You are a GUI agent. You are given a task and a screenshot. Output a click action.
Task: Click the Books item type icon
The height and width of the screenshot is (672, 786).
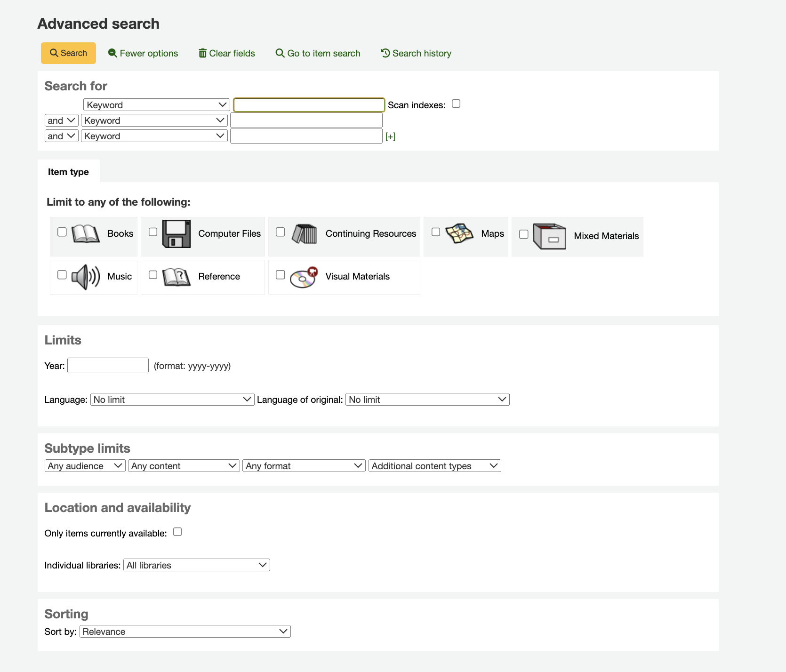point(85,233)
